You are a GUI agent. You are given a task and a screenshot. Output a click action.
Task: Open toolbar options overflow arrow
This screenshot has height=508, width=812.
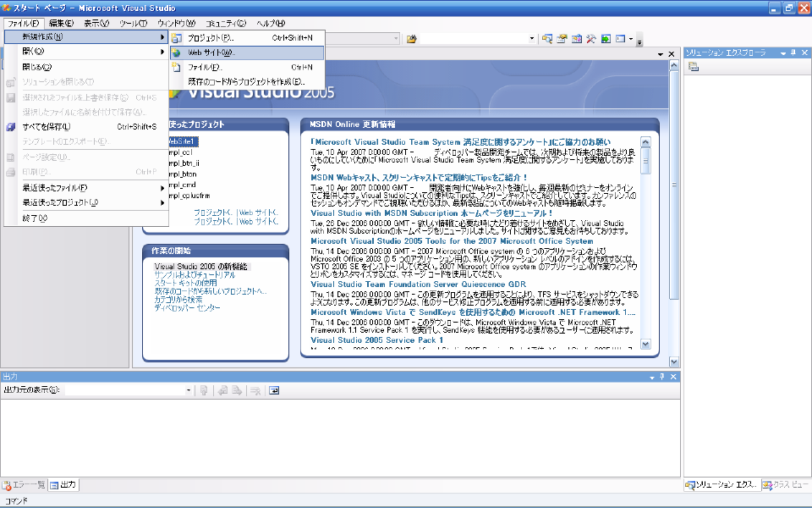pyautogui.click(x=639, y=41)
